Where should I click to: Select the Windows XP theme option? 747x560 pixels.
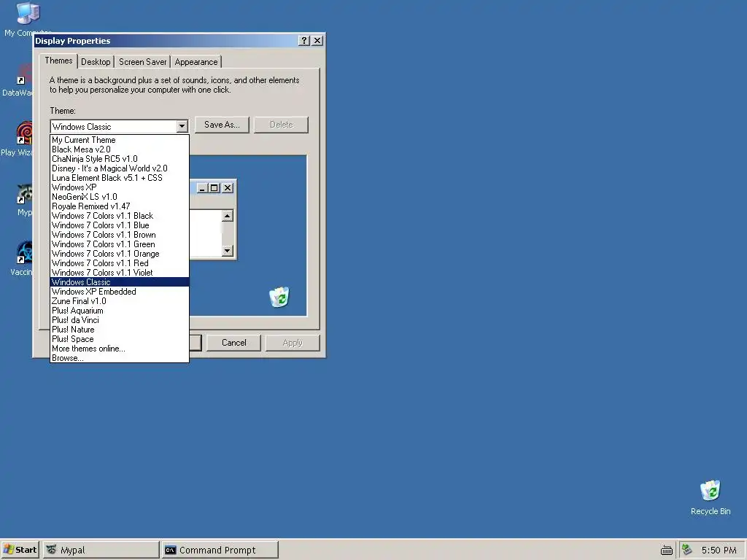pyautogui.click(x=120, y=187)
